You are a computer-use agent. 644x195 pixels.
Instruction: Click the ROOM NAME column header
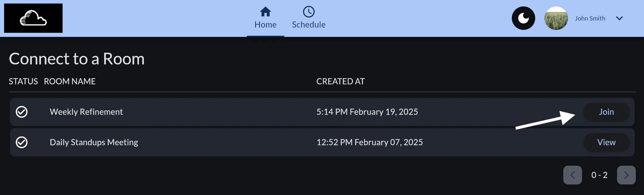coord(70,81)
